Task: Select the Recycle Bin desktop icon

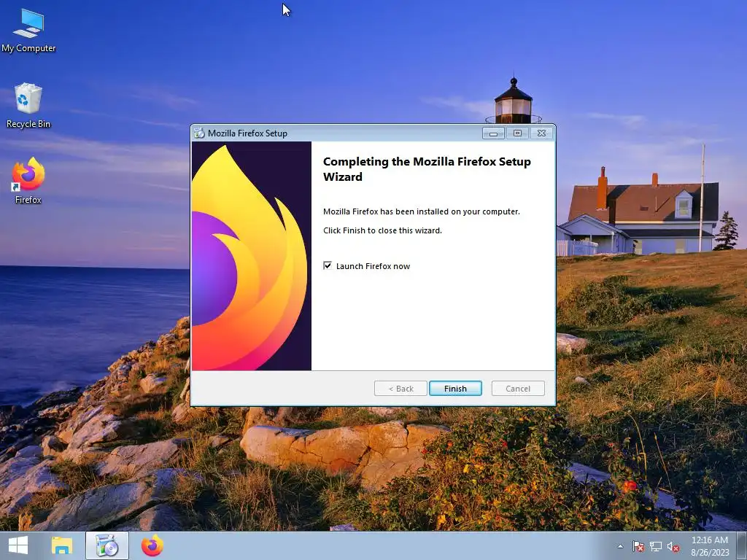Action: pos(28,106)
